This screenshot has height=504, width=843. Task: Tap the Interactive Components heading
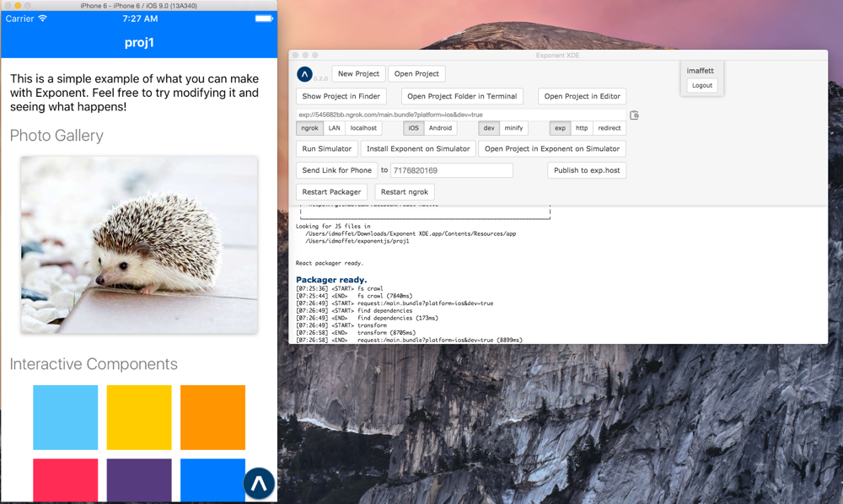(94, 364)
